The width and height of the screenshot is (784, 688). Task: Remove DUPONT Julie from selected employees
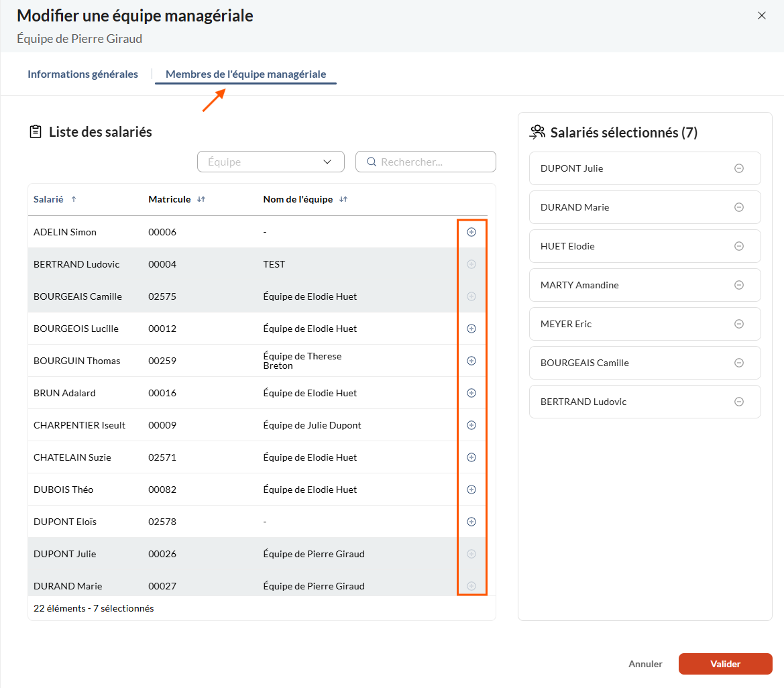tap(738, 168)
